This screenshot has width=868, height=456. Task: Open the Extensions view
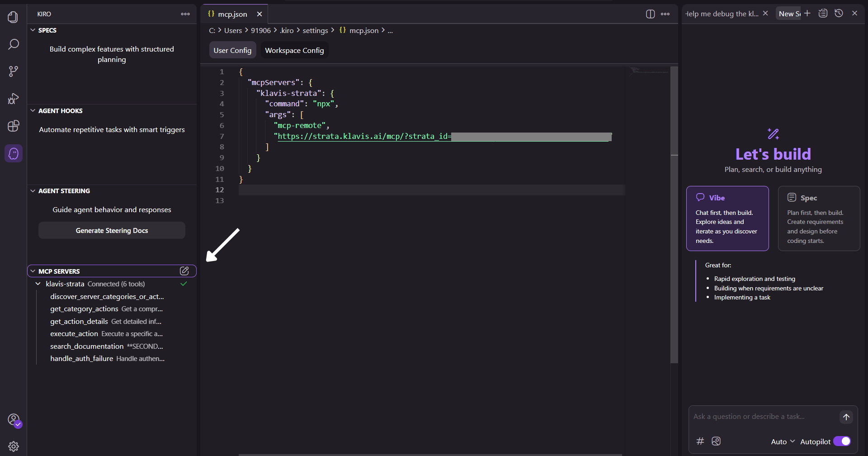13,126
